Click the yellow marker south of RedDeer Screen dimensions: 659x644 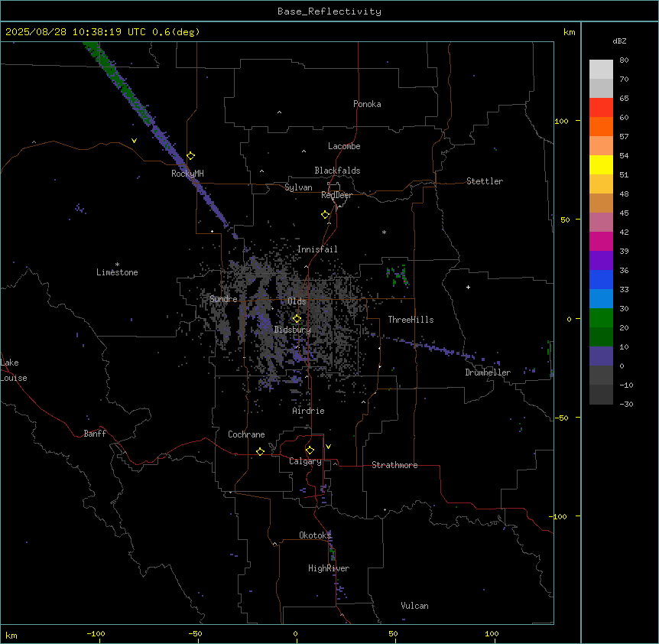coord(325,215)
